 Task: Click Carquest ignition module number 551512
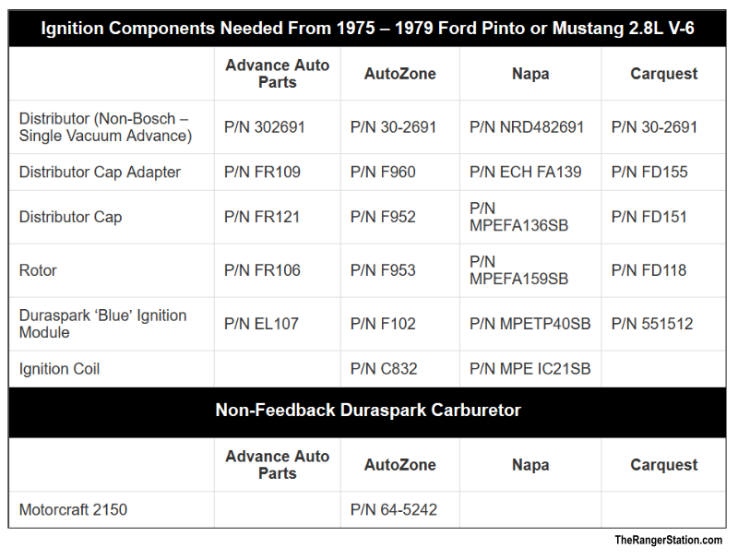652,324
